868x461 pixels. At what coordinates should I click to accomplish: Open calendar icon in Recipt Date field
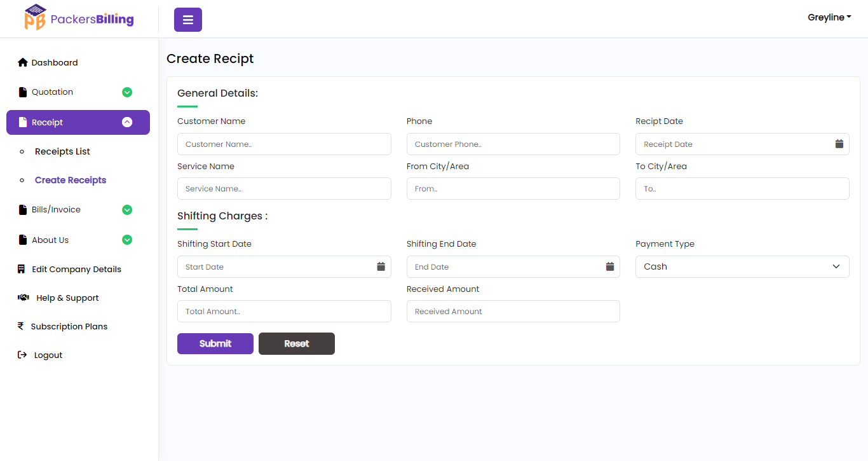839,144
